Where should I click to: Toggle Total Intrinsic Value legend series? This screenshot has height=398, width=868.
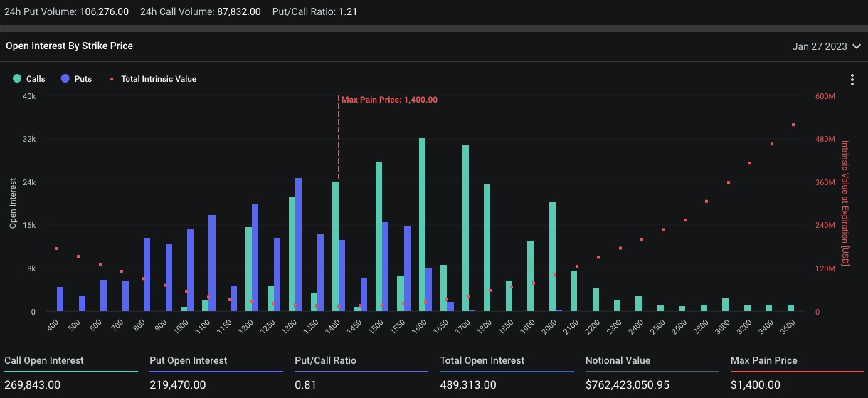coord(152,79)
